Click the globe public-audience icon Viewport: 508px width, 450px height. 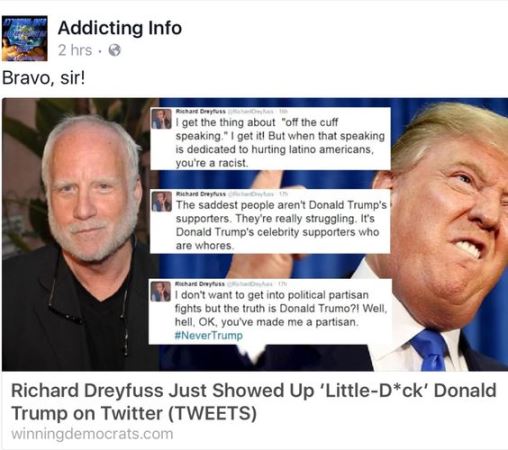(114, 50)
